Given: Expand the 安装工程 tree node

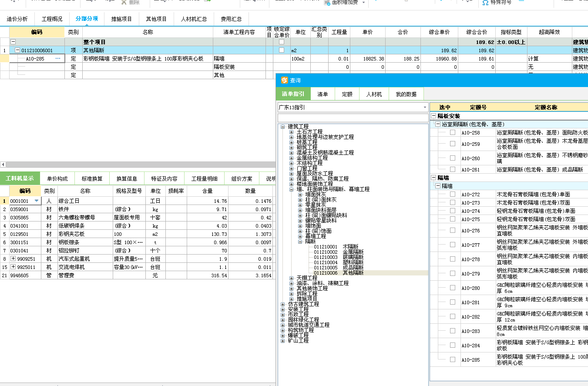Looking at the screenshot, I should [283, 309].
